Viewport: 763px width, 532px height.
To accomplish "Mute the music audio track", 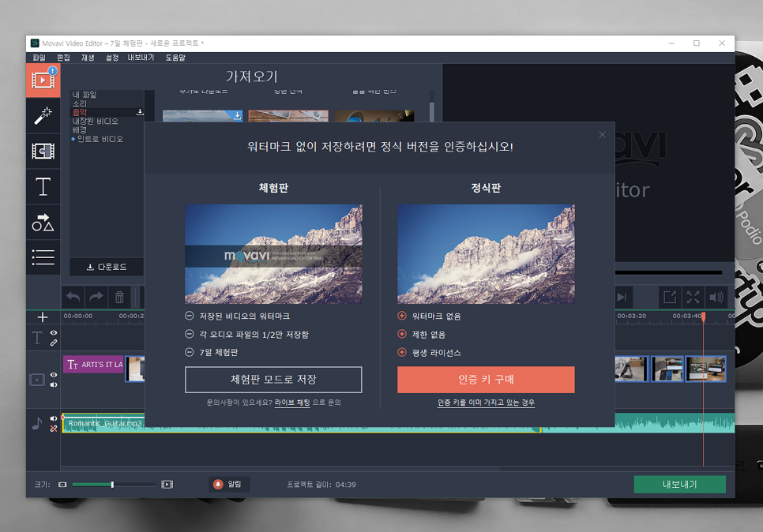I will pos(54,418).
